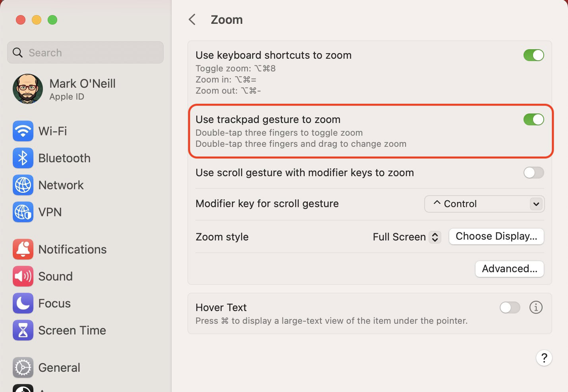Open Wi-Fi settings icon in sidebar
The width and height of the screenshot is (568, 392).
[23, 131]
